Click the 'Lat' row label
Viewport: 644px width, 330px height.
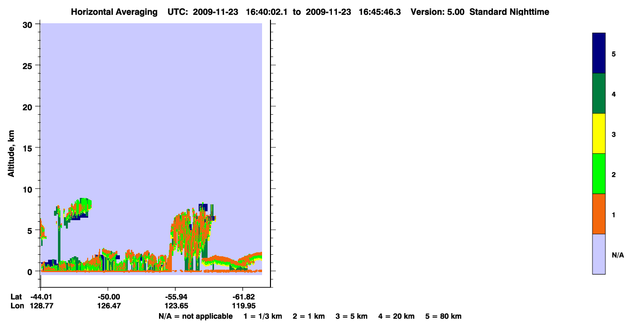click(16, 297)
